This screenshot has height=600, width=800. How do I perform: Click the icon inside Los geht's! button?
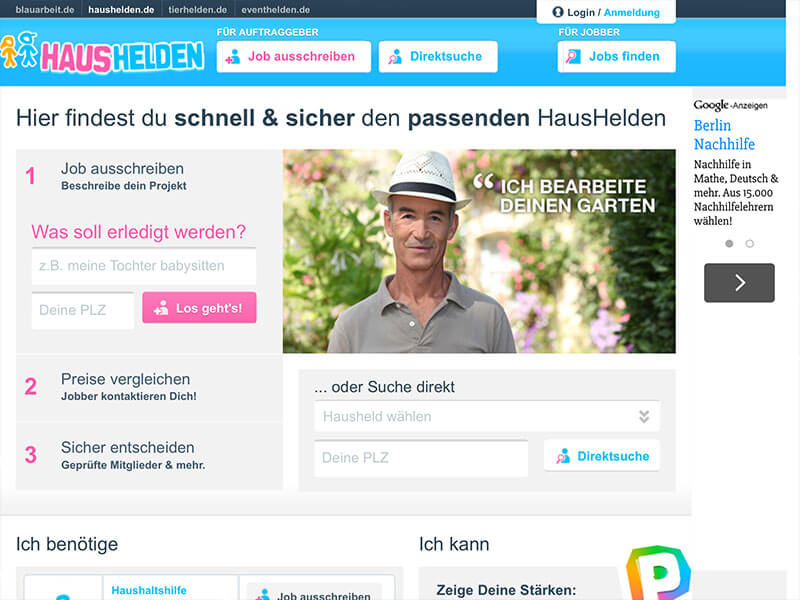click(x=161, y=308)
